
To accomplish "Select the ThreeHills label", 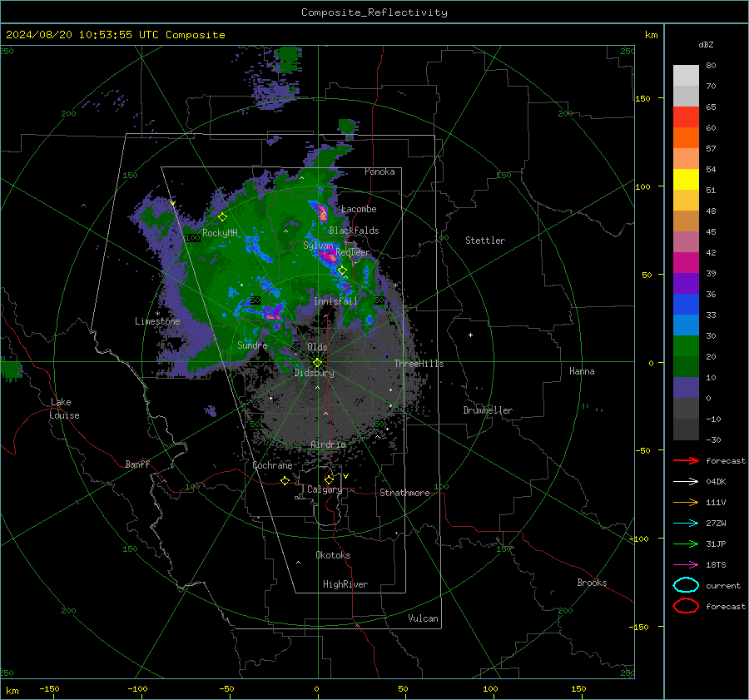I will 419,364.
